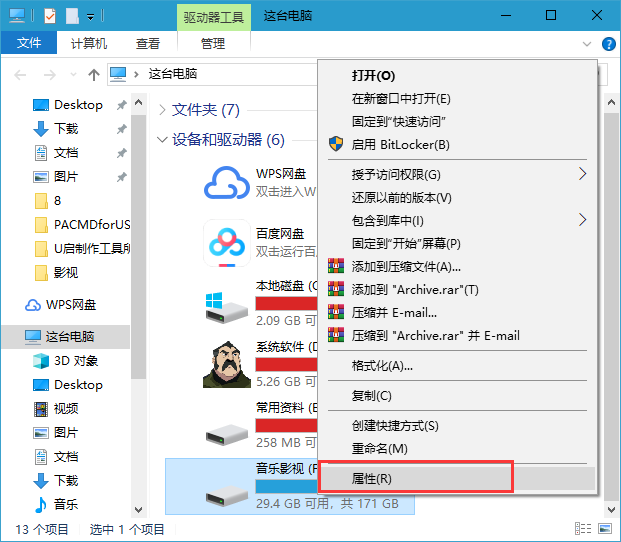Click 系统软件 red capacity bar

tap(286, 365)
